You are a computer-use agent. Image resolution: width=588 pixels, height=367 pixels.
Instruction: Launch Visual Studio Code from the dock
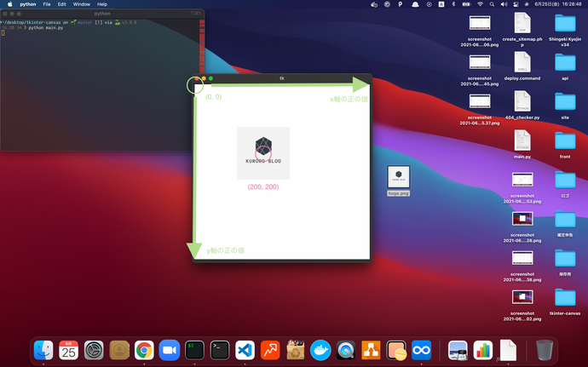(245, 350)
